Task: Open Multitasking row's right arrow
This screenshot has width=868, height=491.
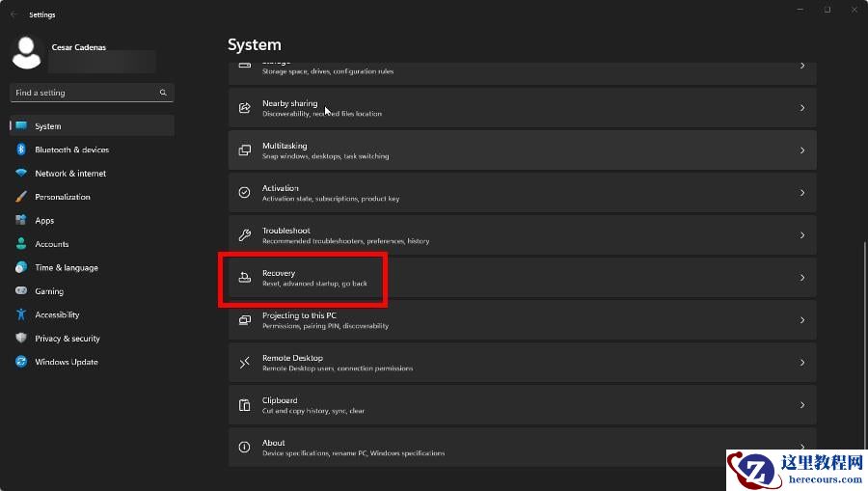Action: [802, 150]
